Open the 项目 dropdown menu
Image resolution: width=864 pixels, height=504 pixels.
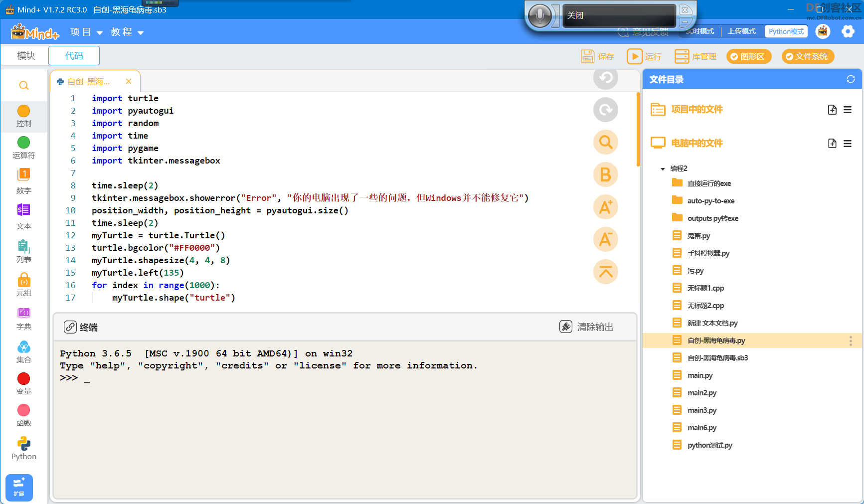tap(86, 32)
